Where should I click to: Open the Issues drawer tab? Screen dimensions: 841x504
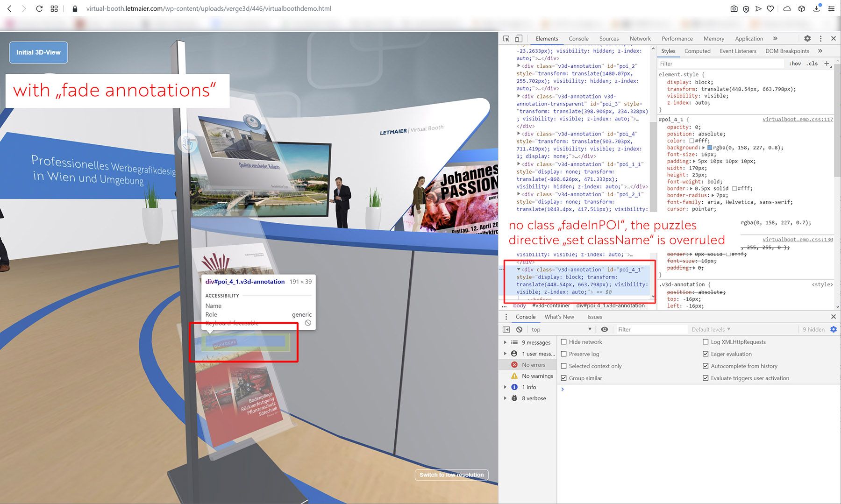click(594, 317)
